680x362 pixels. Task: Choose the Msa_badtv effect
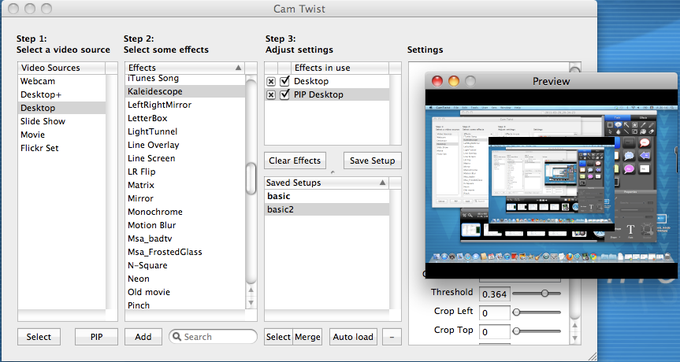point(185,239)
